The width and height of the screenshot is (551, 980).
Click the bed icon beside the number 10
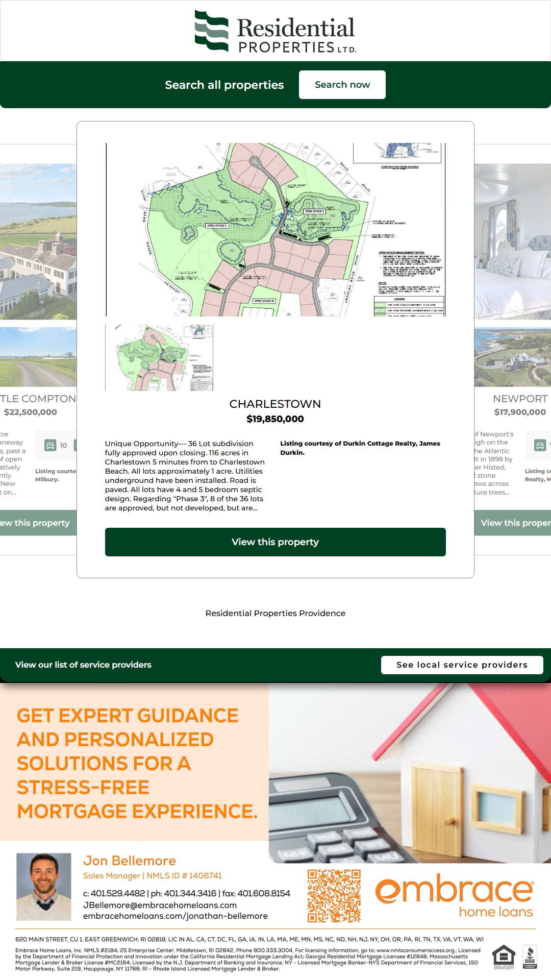50,445
